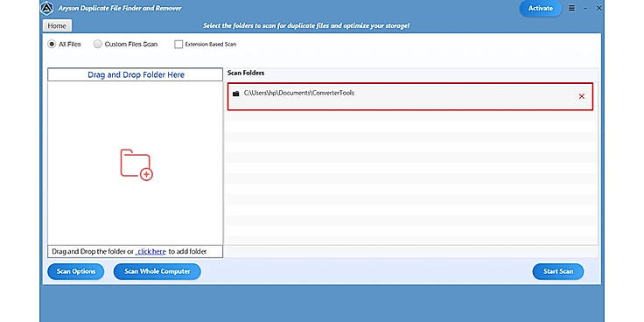644x322 pixels.
Task: Click the Activate button
Action: pos(541,8)
